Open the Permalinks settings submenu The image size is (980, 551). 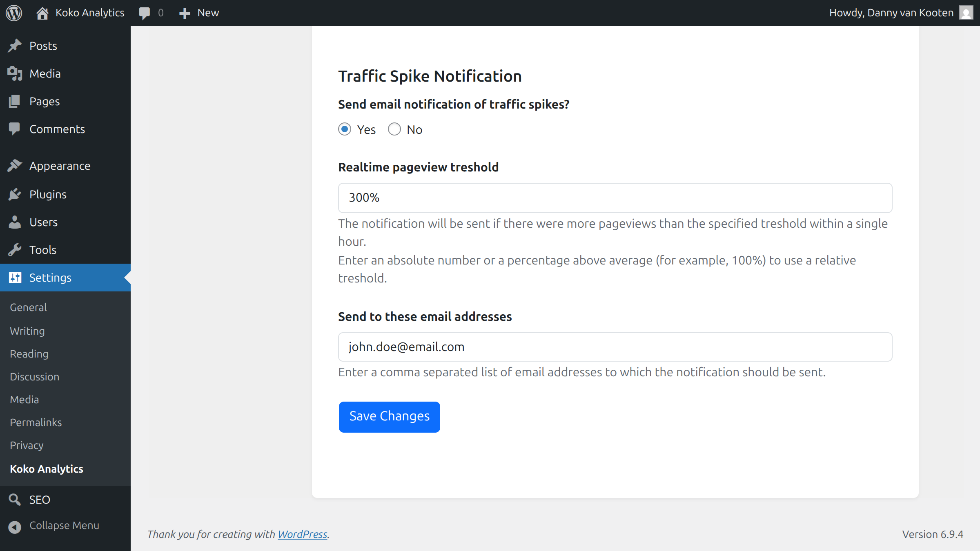click(36, 422)
